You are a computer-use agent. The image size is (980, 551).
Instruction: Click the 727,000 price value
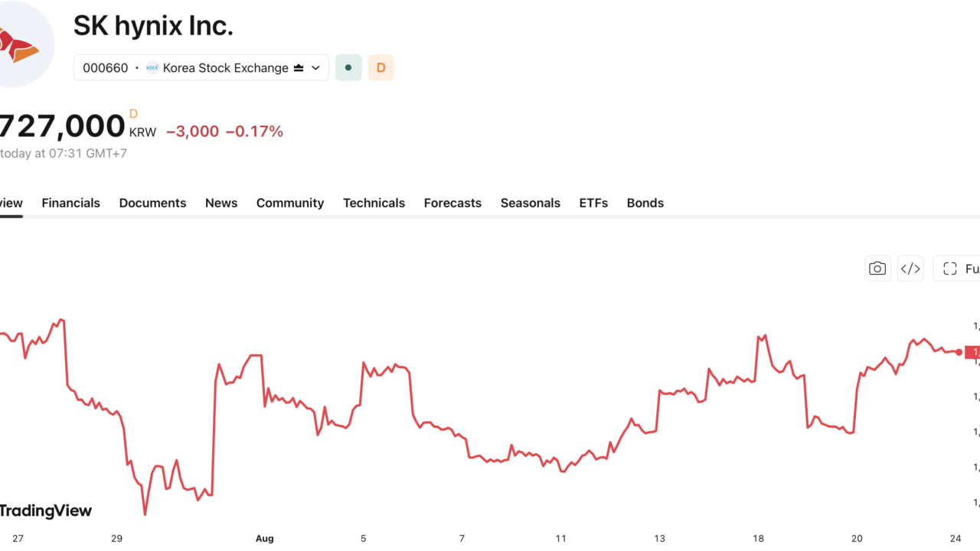click(61, 126)
